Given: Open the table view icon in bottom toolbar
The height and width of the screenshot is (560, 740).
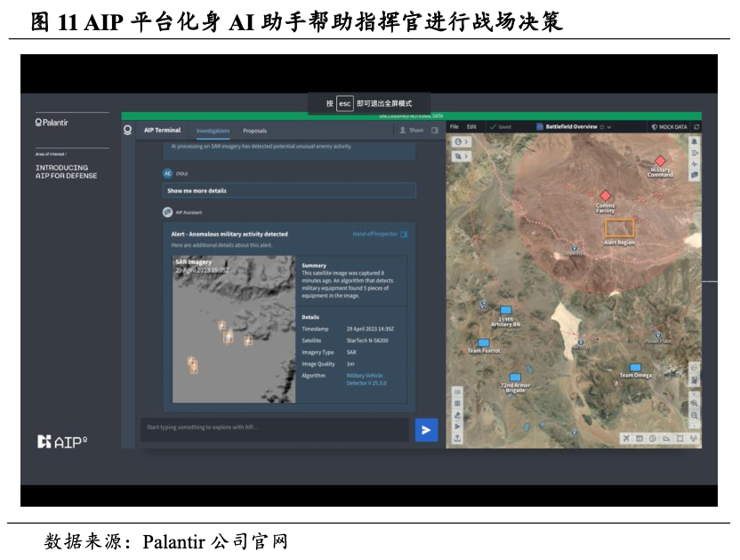Looking at the screenshot, I should point(639,438).
